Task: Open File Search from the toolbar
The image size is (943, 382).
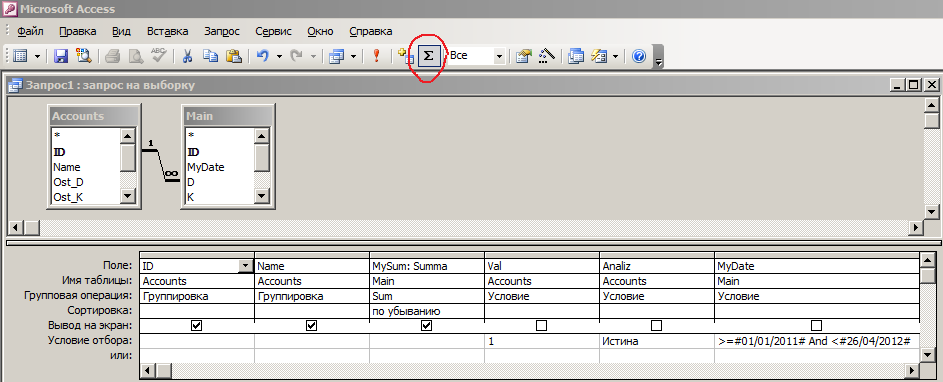Action: 83,56
